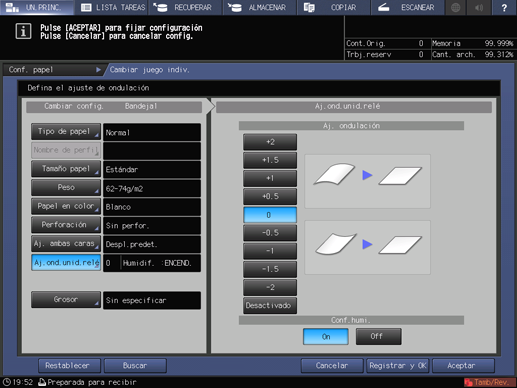
Task: Select Aj.ond.unid.relé setting
Action: pos(66,263)
